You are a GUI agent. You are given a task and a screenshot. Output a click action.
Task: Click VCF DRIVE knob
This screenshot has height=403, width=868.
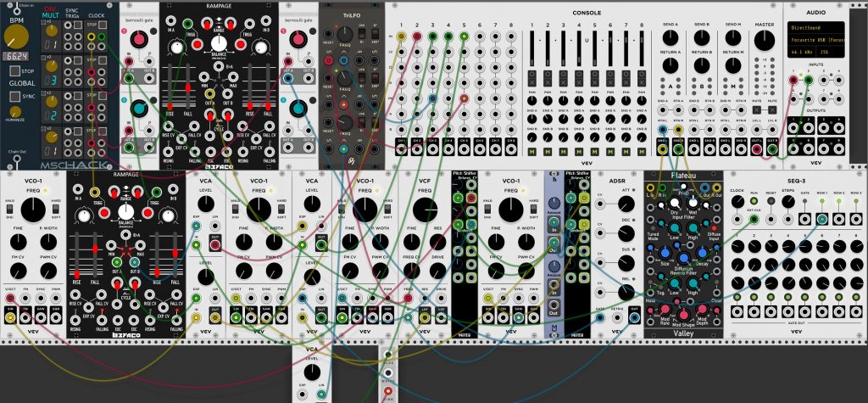438,271
